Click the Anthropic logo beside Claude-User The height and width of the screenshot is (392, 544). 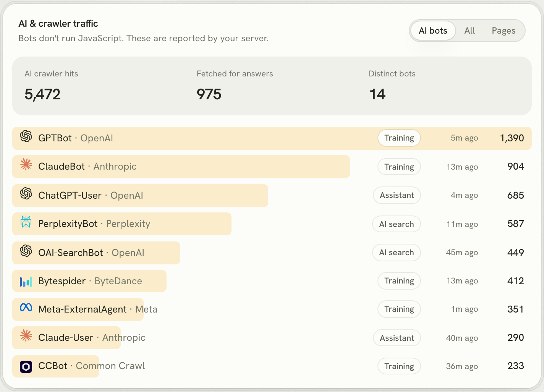[26, 335]
